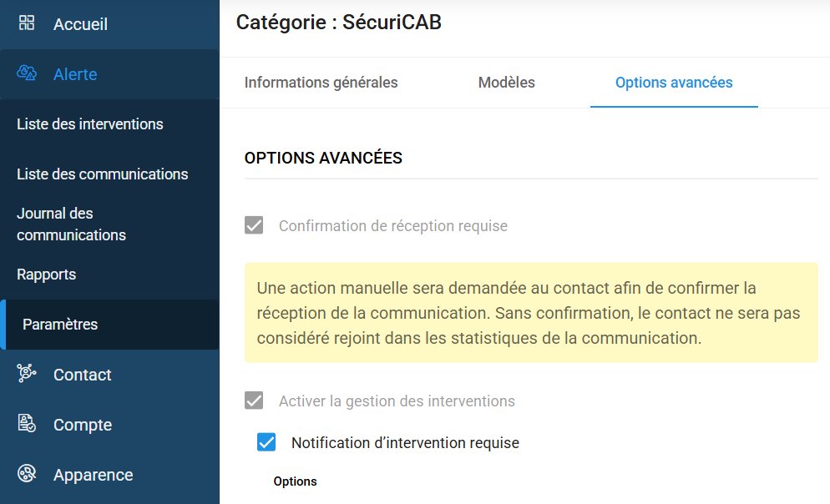
Task: Open Liste des interventions
Action: 90,124
